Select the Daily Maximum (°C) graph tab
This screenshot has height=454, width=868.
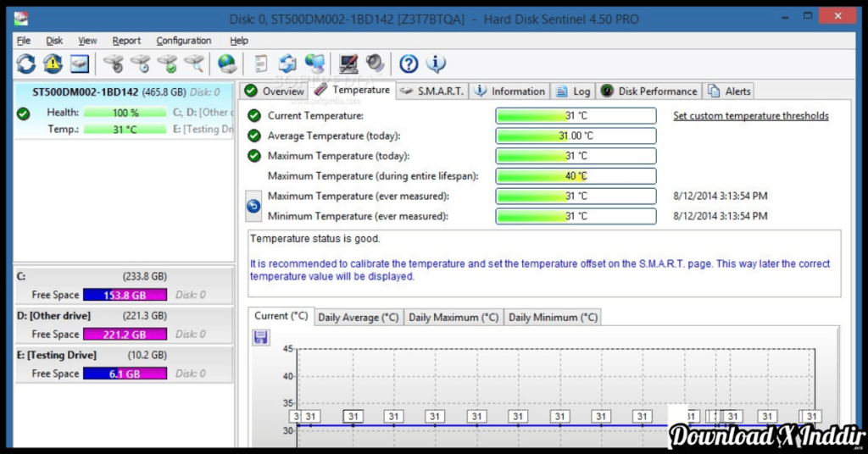click(x=453, y=318)
